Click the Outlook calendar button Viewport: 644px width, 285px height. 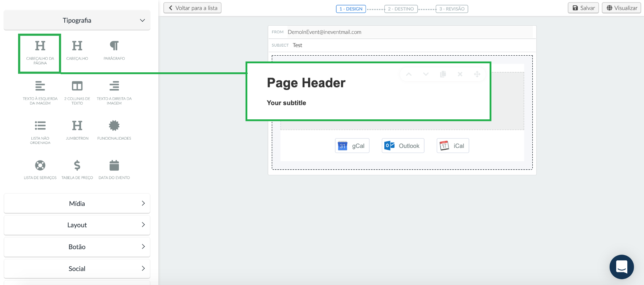pyautogui.click(x=403, y=146)
